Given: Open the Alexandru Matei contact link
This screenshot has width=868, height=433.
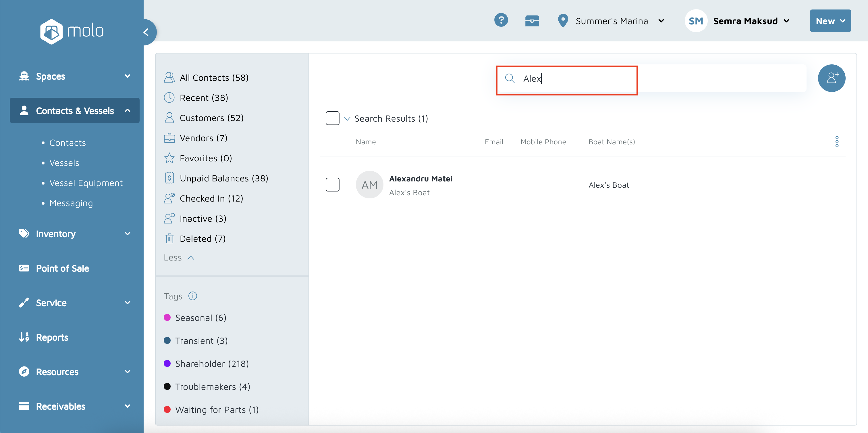Looking at the screenshot, I should pyautogui.click(x=421, y=179).
